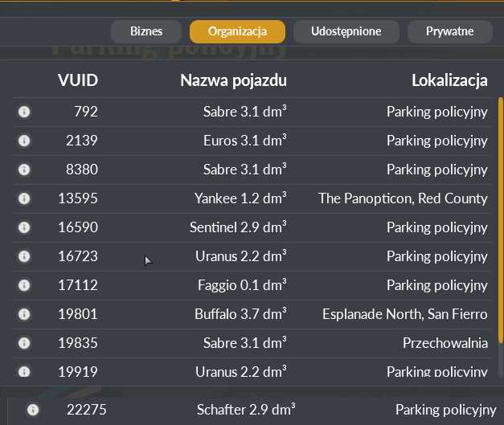Select VUID 16590 cell
The height and width of the screenshot is (425, 504).
[78, 227]
